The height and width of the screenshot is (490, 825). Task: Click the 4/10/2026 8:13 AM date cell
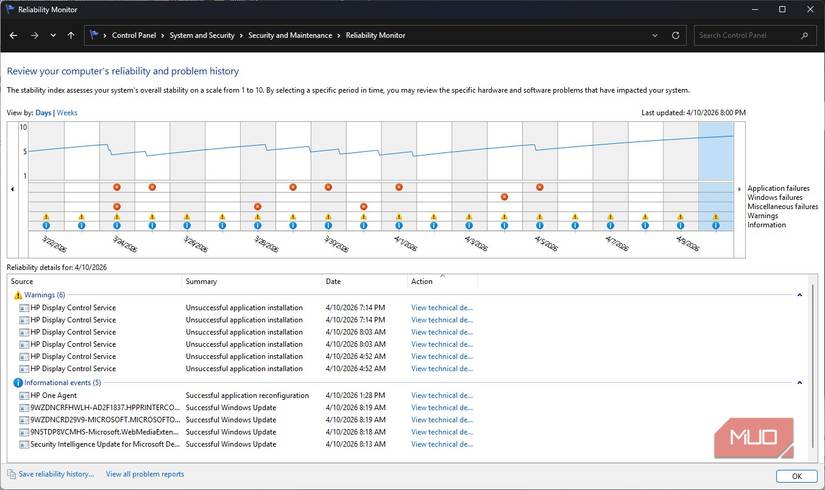tap(355, 445)
